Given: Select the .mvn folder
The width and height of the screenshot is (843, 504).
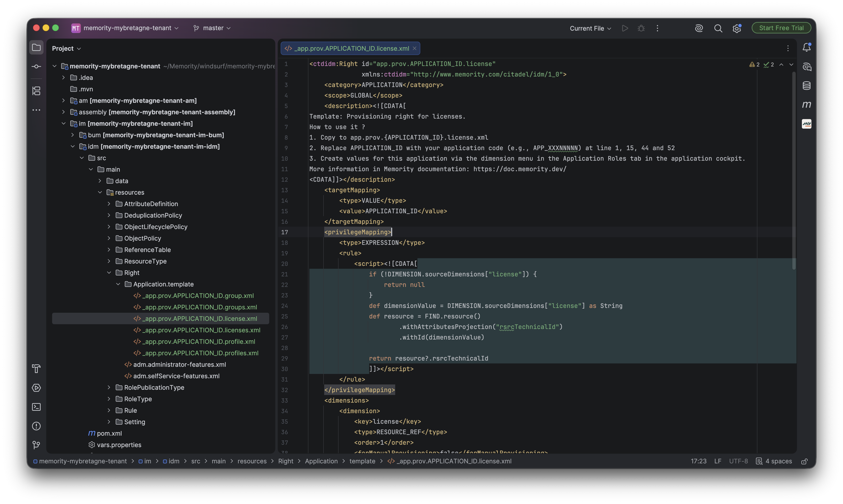Looking at the screenshot, I should click(86, 89).
